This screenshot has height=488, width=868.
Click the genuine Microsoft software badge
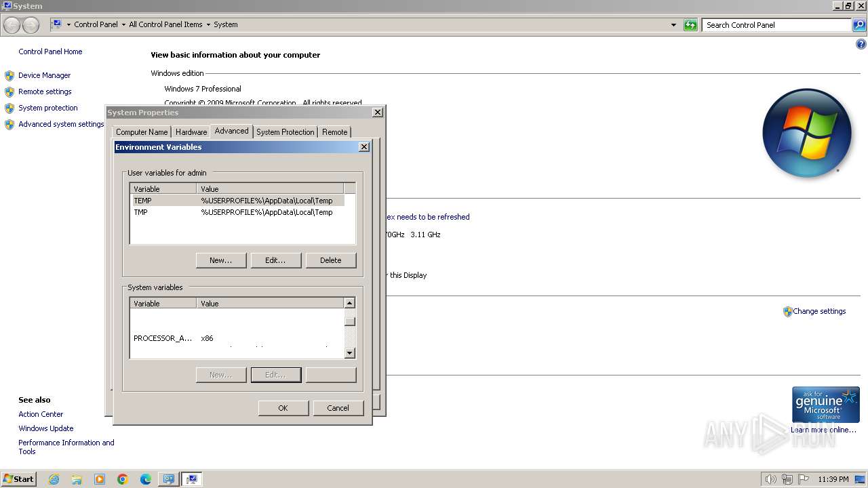(825, 405)
